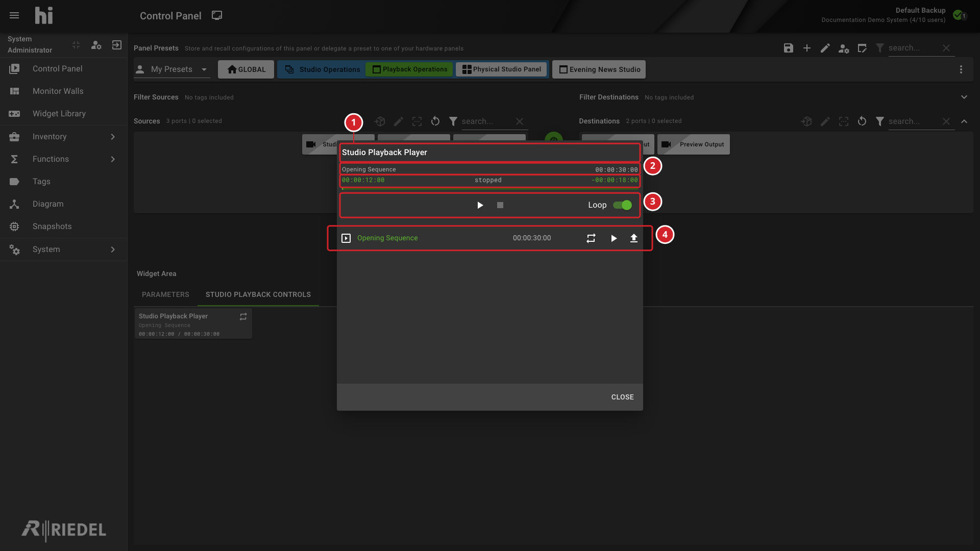Click the logout icon in sidebar header
The image size is (980, 551).
(x=117, y=45)
